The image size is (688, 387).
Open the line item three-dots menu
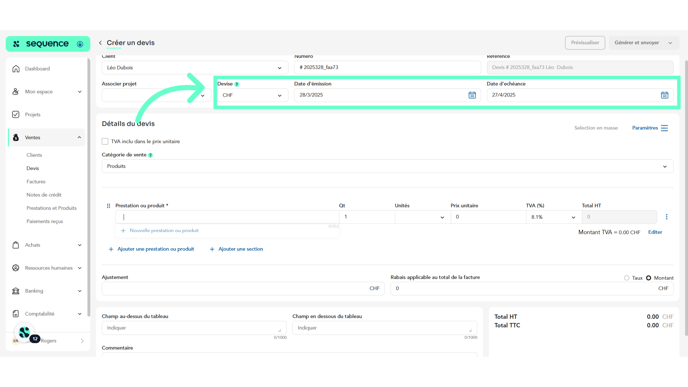pos(666,217)
